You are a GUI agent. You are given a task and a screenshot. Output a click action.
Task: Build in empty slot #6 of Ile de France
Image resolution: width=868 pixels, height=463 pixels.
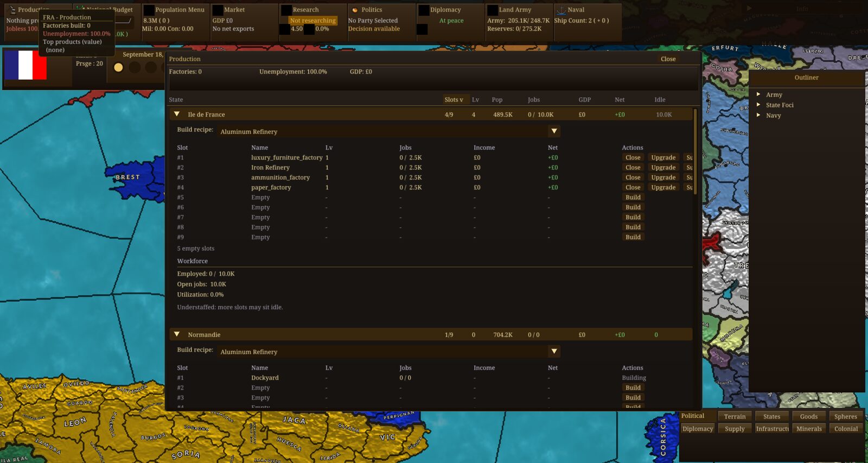tap(633, 207)
